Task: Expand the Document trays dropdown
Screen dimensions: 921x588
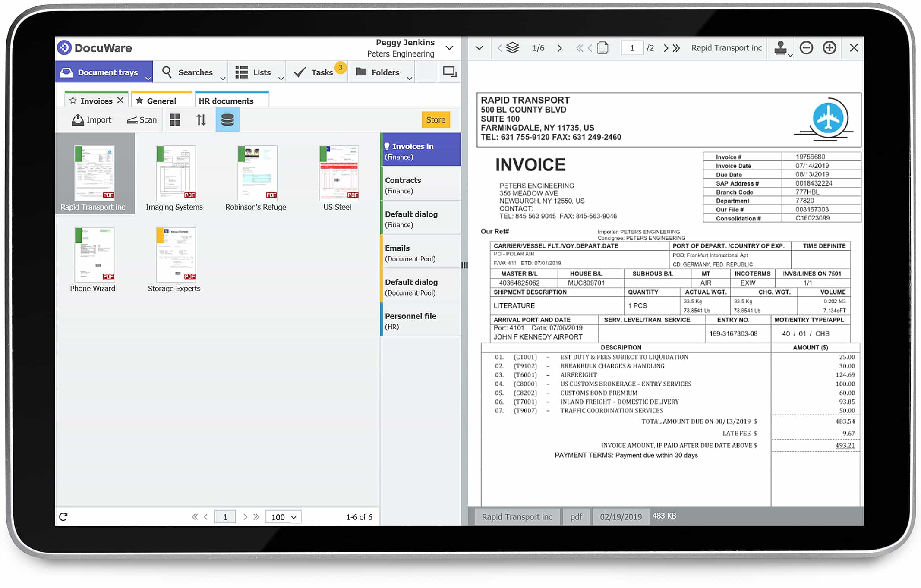Action: pyautogui.click(x=149, y=78)
